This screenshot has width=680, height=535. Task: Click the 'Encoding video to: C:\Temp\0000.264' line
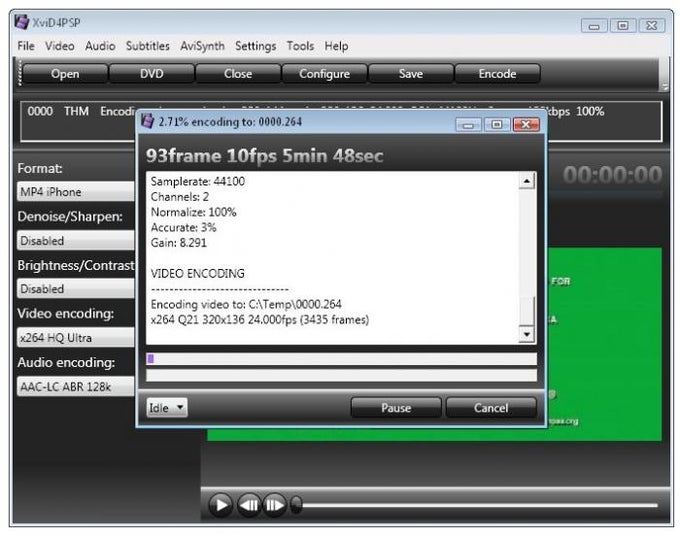pyautogui.click(x=246, y=304)
